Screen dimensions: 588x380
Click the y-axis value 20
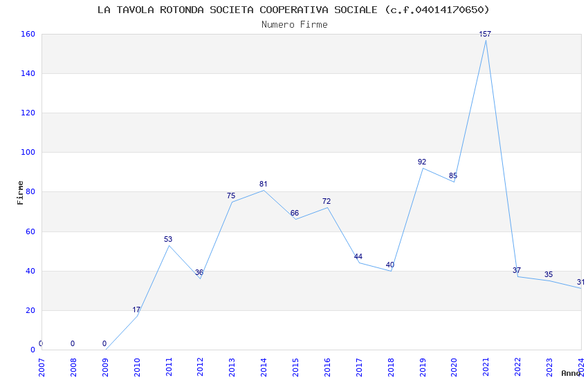30,310
